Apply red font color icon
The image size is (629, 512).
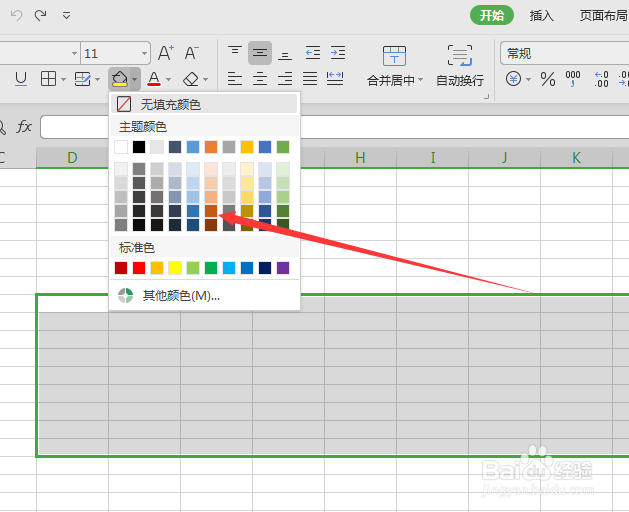(x=154, y=79)
